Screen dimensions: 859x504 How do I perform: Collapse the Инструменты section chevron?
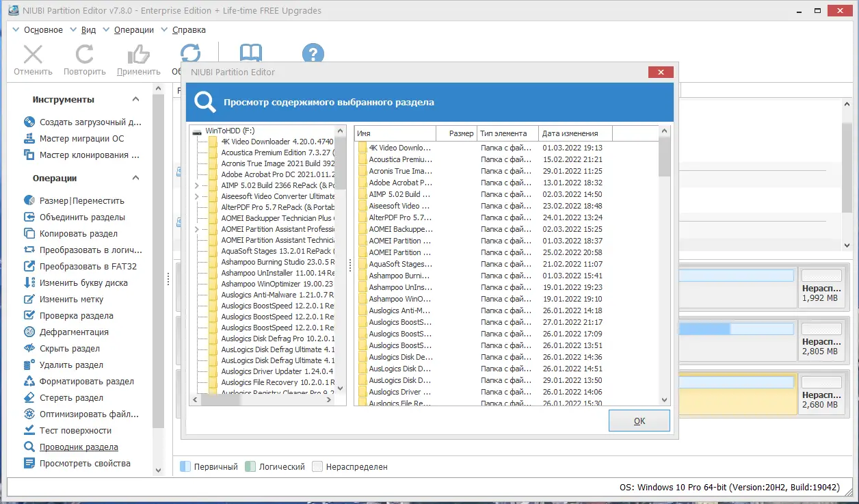135,100
